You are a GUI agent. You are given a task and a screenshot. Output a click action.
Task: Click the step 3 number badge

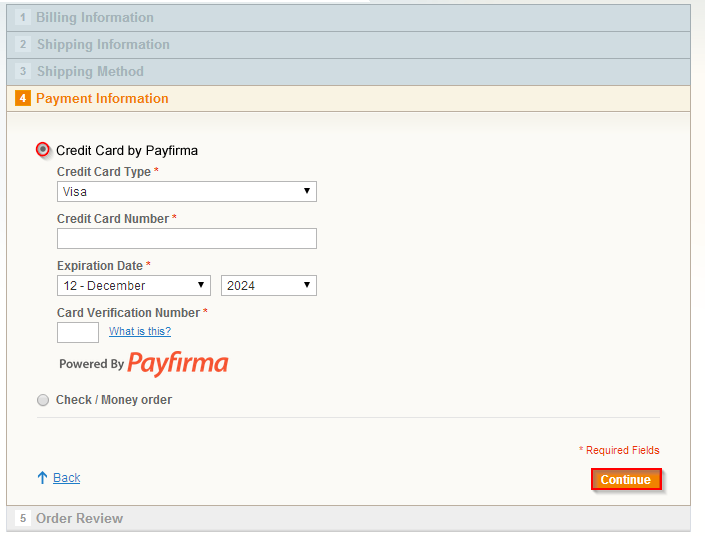pyautogui.click(x=23, y=71)
